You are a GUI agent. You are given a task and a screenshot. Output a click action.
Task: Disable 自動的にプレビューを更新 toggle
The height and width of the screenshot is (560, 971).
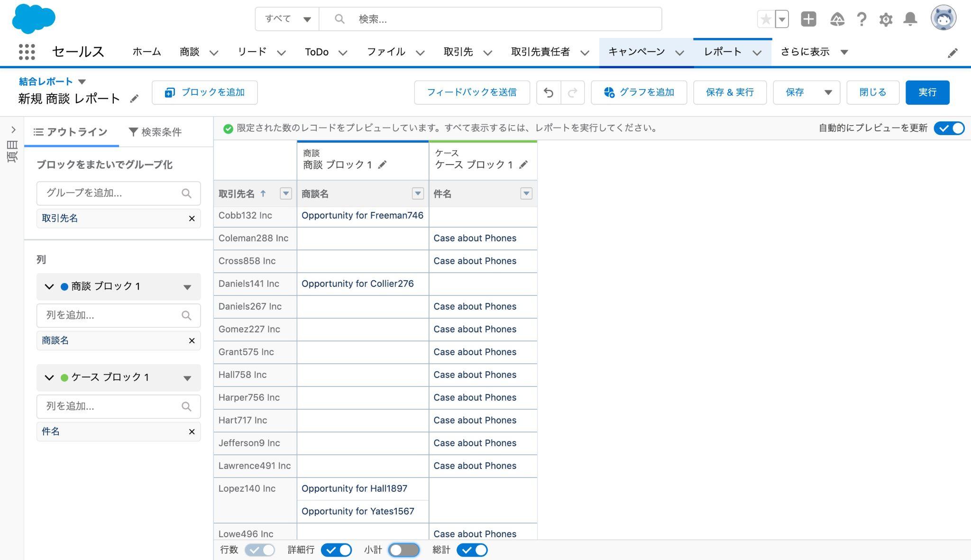[949, 128]
